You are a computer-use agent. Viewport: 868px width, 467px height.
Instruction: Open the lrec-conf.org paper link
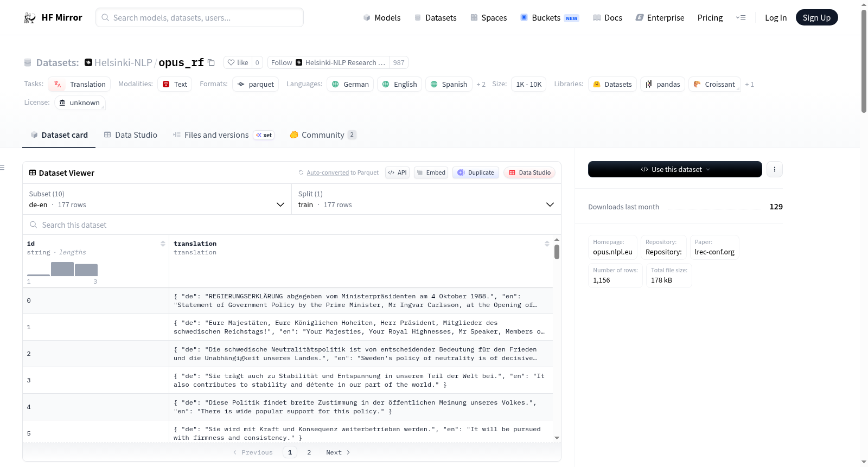click(714, 247)
